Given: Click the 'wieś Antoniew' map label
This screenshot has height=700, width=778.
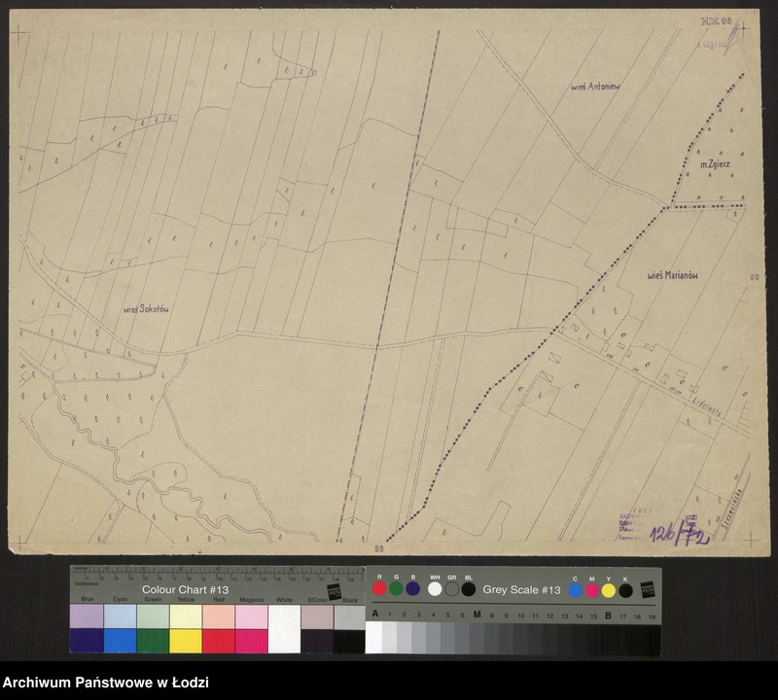Looking at the screenshot, I should [x=595, y=87].
